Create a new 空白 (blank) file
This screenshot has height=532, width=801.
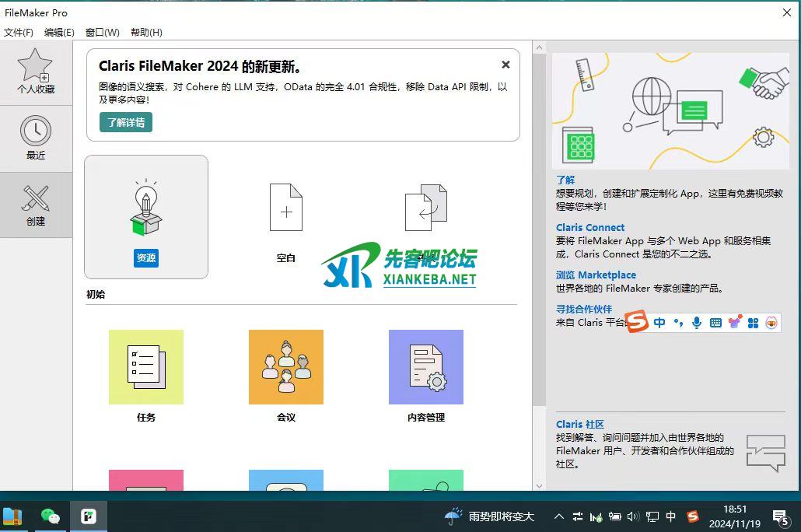[x=285, y=207]
